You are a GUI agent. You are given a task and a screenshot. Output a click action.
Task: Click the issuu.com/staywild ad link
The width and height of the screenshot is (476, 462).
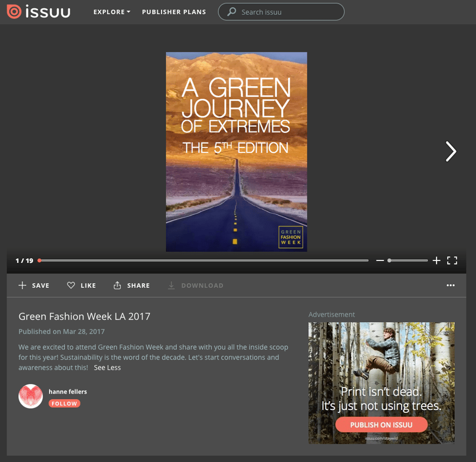point(381,438)
